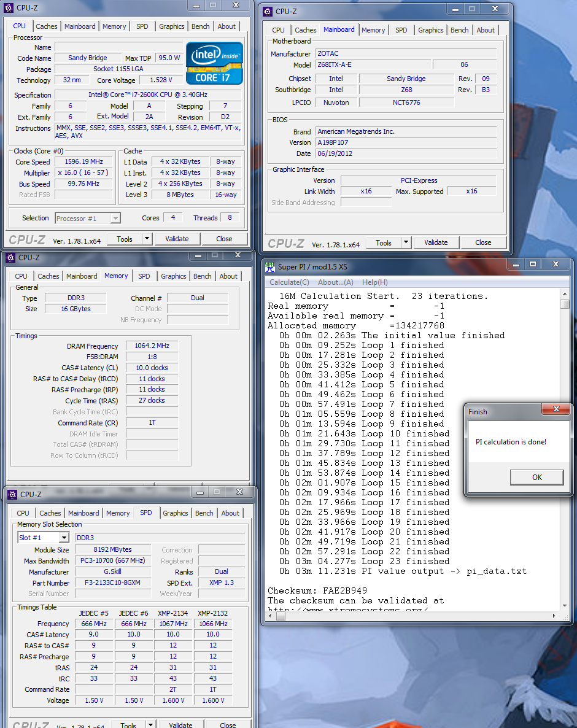Click the Checksum FAE2B949 line

(317, 591)
